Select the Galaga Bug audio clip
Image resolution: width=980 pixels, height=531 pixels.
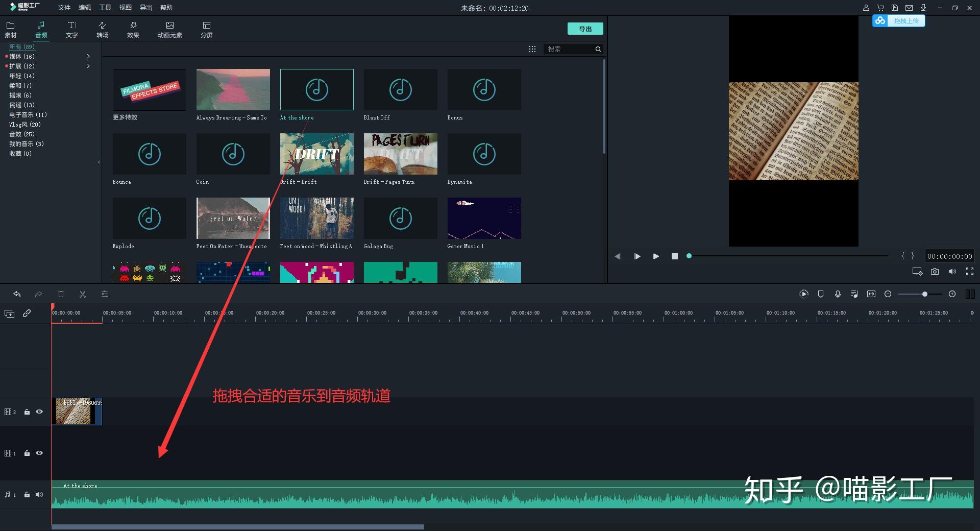tap(401, 219)
